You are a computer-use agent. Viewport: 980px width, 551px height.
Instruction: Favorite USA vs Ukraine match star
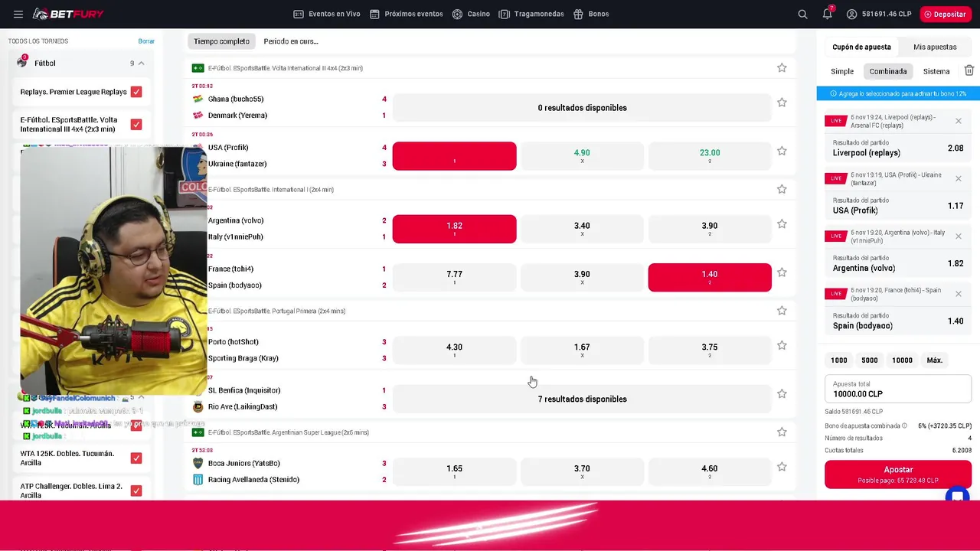click(x=782, y=151)
